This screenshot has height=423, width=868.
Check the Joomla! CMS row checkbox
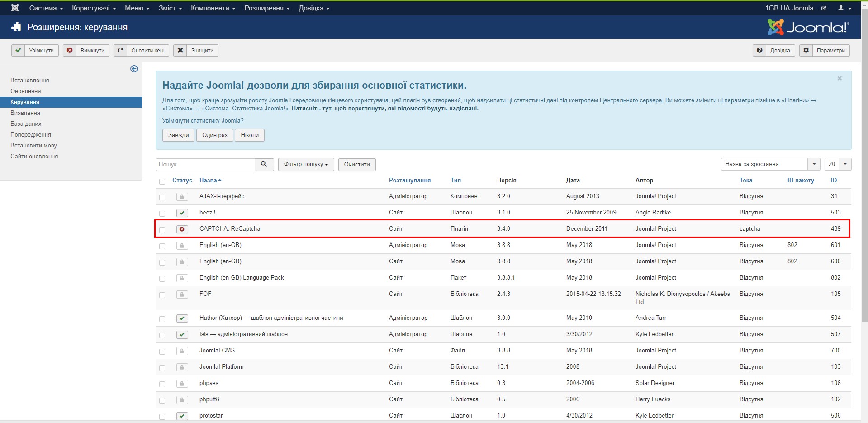tap(162, 352)
